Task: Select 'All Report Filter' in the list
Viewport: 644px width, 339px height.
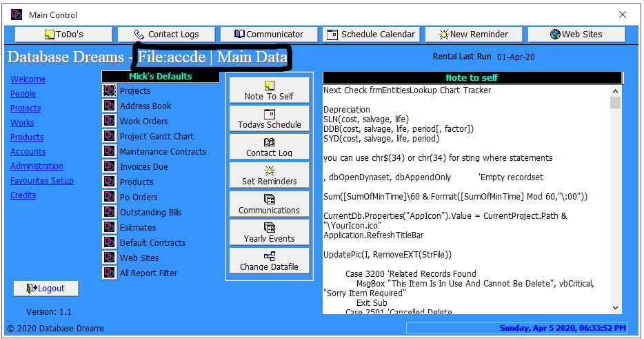Action: (148, 273)
